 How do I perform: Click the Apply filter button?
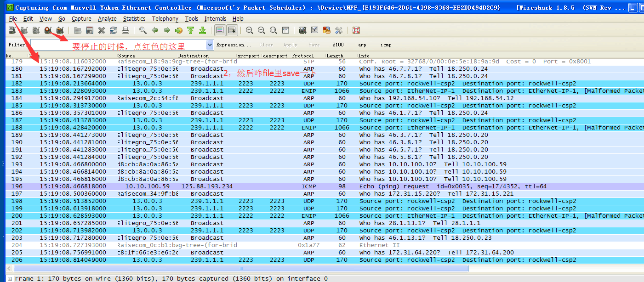(x=291, y=45)
